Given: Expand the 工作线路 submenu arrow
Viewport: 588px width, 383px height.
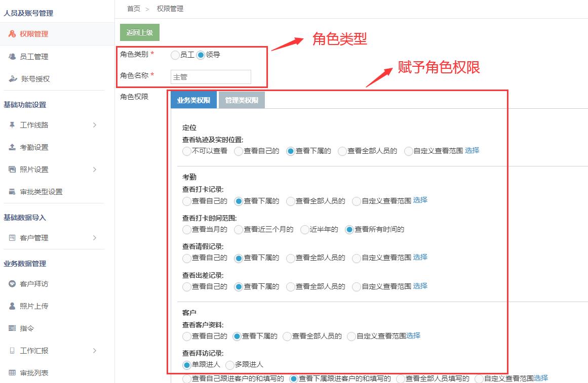Looking at the screenshot, I should (95, 125).
